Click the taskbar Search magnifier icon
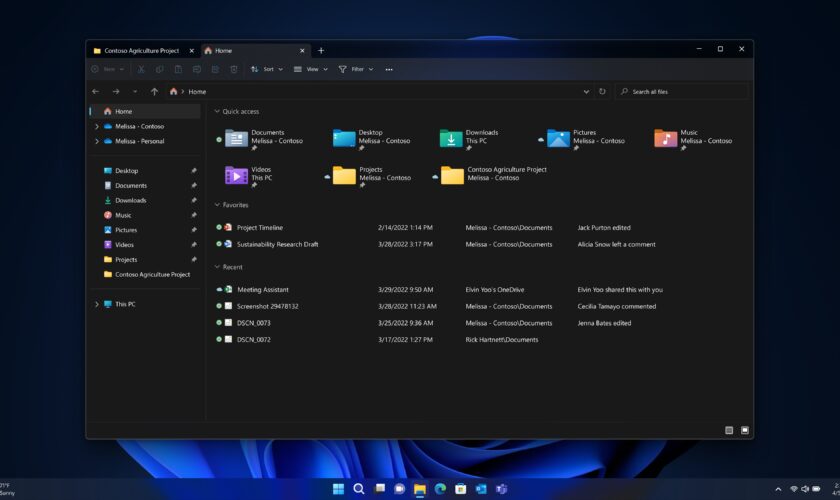This screenshot has width=840, height=500. (x=359, y=489)
